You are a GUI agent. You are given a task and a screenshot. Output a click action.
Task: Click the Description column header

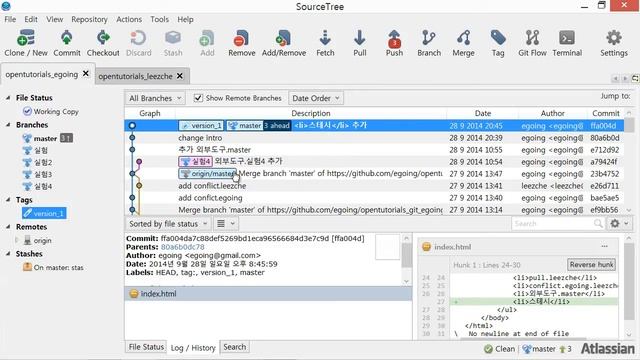(311, 113)
